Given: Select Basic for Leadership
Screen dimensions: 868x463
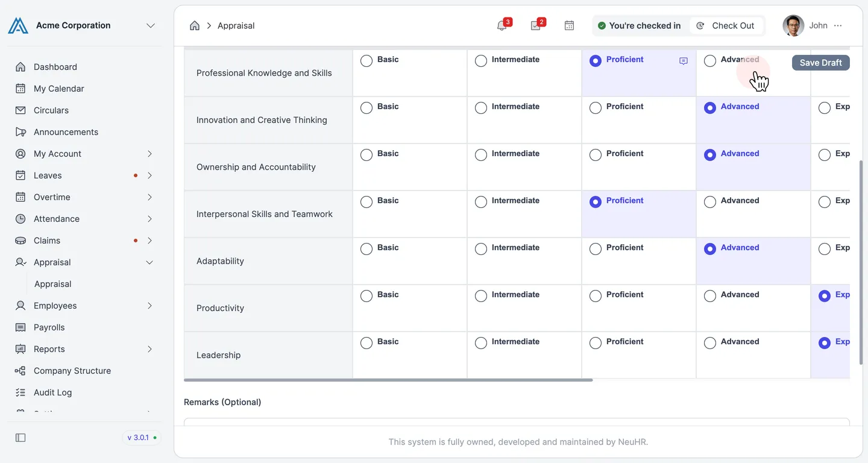Looking at the screenshot, I should point(366,343).
